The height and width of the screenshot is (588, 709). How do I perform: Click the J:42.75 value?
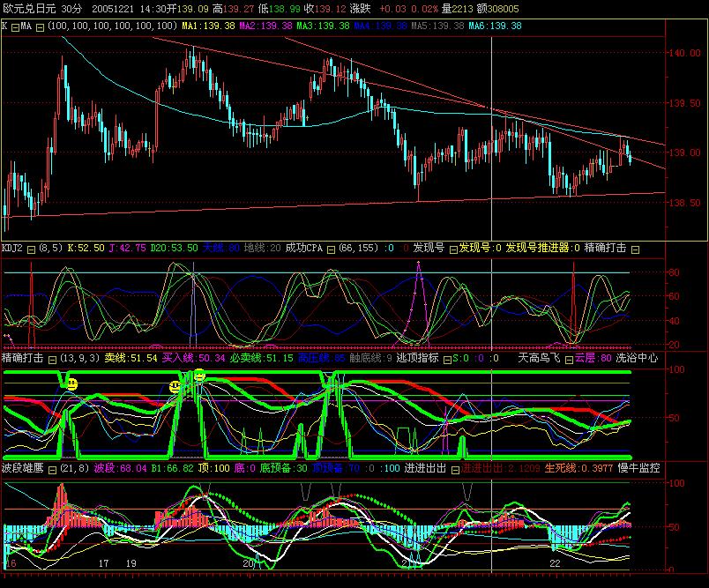tap(128, 248)
